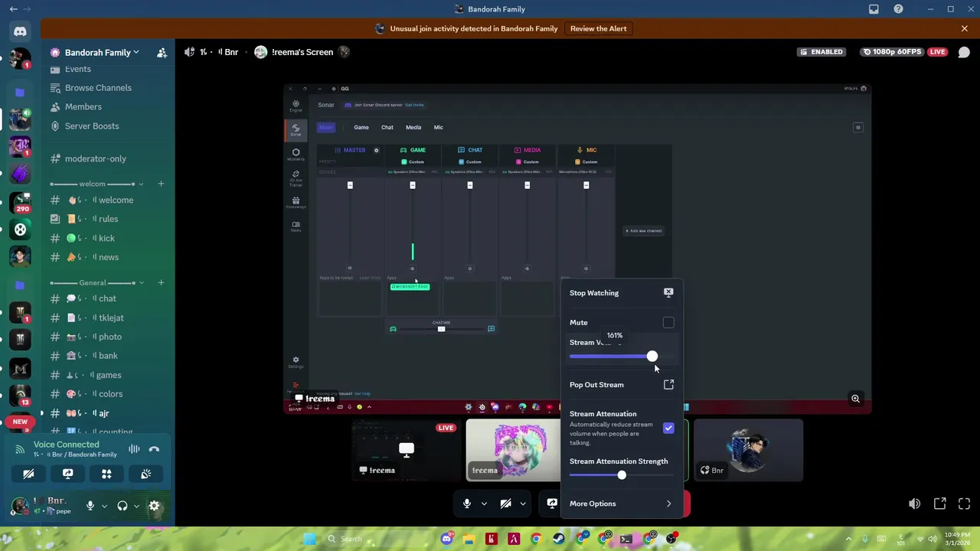Select Stop Watching in stream menu
Screen dimensions: 980x551
pos(622,293)
